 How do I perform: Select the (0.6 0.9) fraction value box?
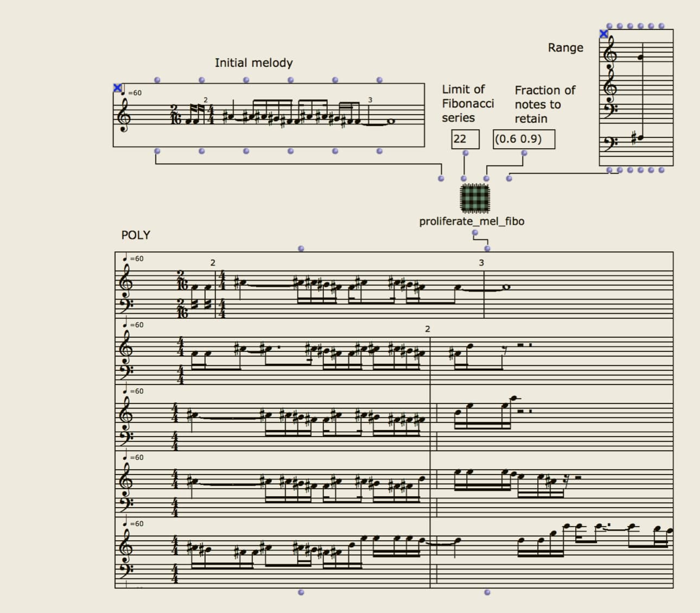(x=524, y=139)
